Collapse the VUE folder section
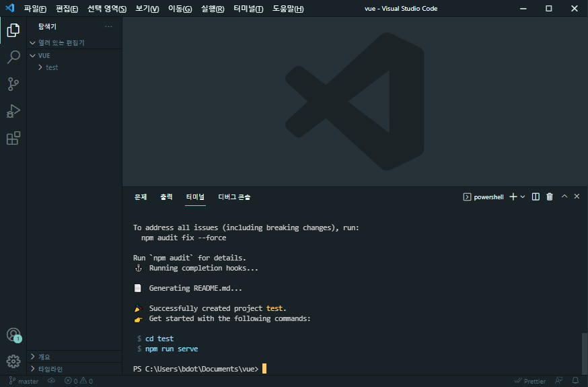Screen dimensions: 588x387 pyautogui.click(x=74, y=55)
